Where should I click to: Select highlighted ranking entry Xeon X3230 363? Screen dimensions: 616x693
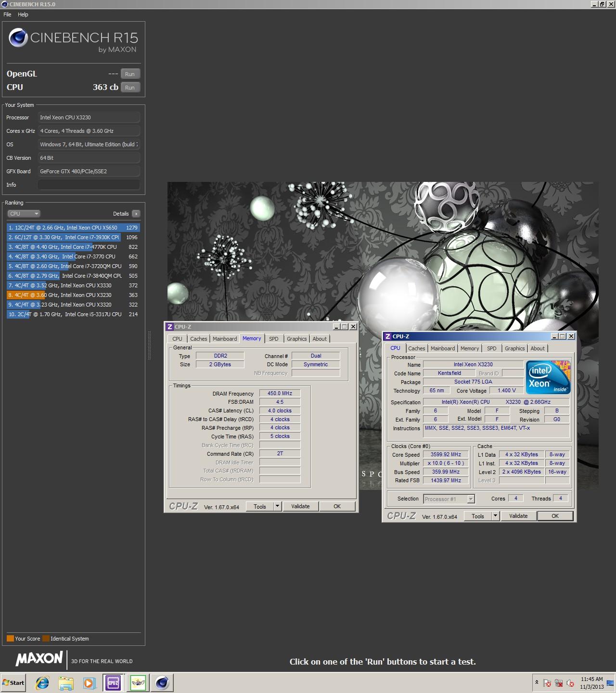(73, 295)
